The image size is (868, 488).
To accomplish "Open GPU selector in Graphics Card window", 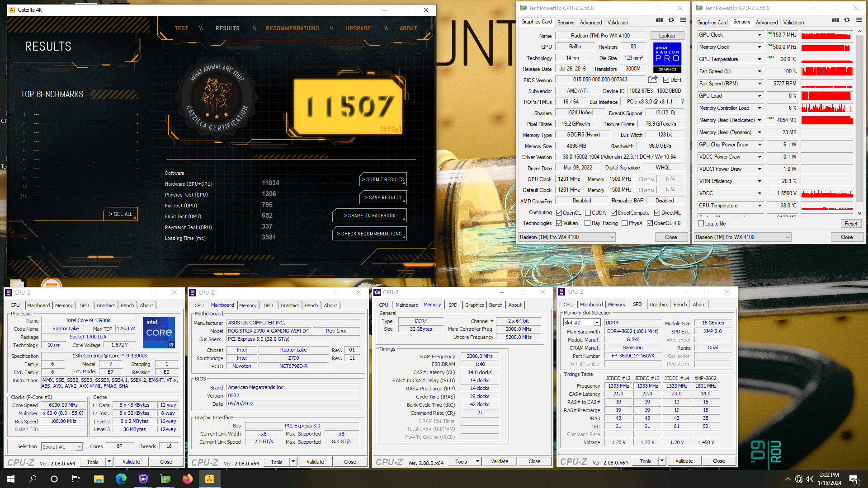I will point(567,237).
